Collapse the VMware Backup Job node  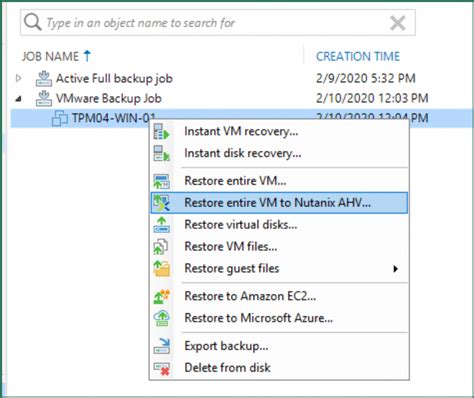tap(19, 99)
